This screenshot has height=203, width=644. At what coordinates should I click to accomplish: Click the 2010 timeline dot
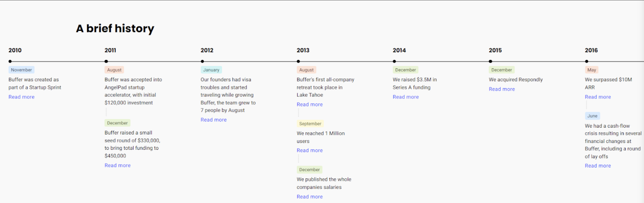click(x=10, y=61)
